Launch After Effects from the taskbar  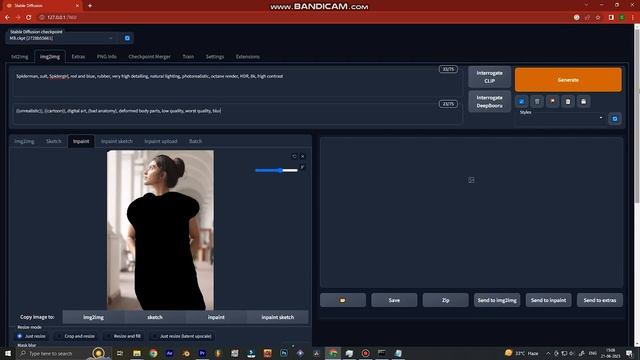(x=169, y=353)
